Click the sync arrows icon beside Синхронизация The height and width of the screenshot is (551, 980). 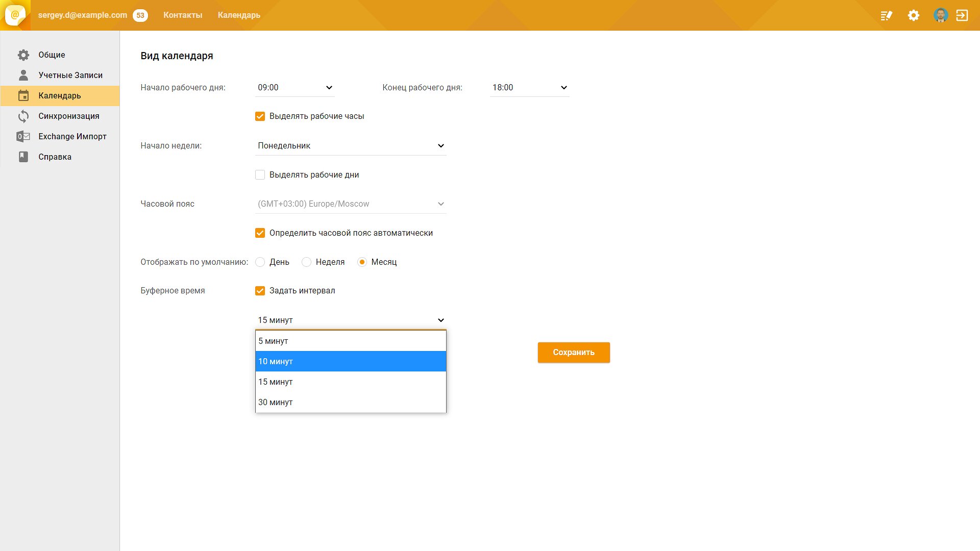23,116
